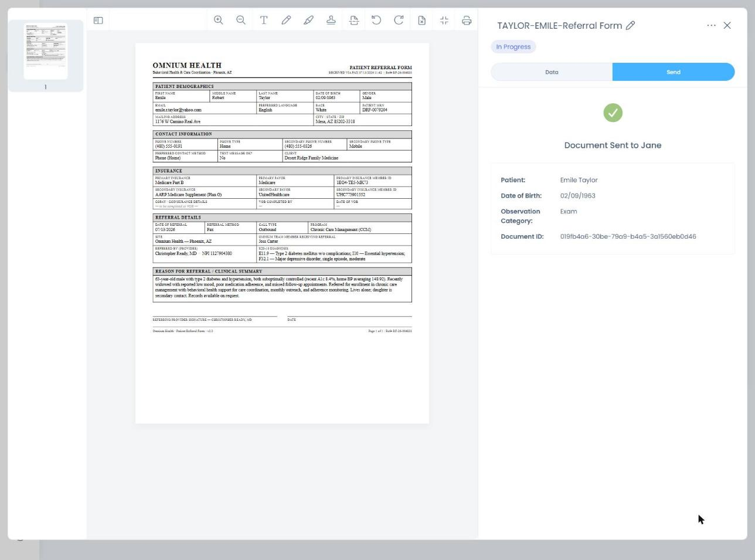Click the green success checkmark
Screen dimensions: 755x560
pyautogui.click(x=613, y=113)
